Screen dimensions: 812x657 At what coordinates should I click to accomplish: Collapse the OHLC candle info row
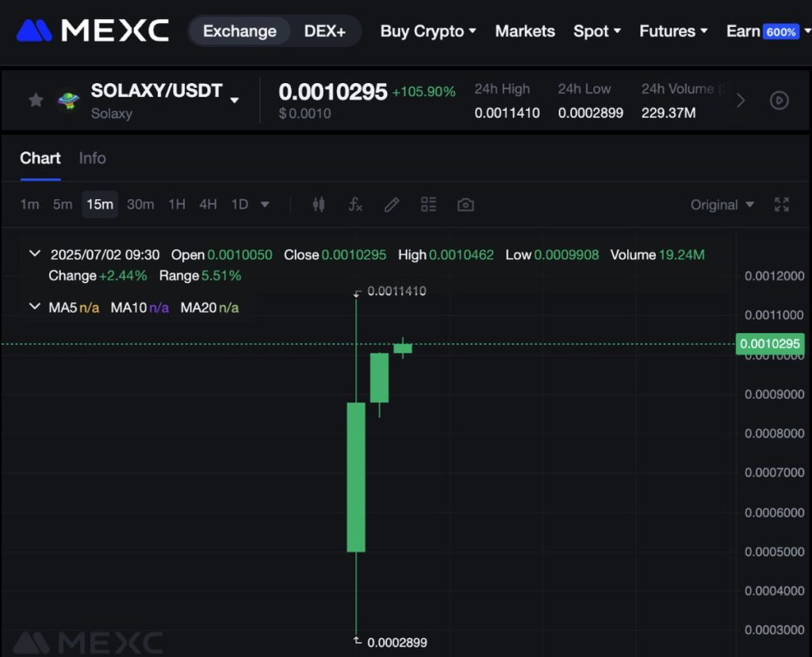coord(34,254)
